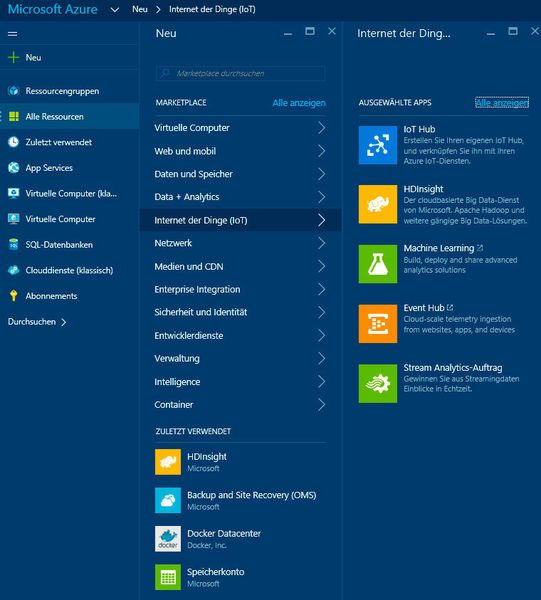This screenshot has width=541, height=600.
Task: Click Virtuelle Computer (kla... monitor icon
Action: tap(14, 193)
